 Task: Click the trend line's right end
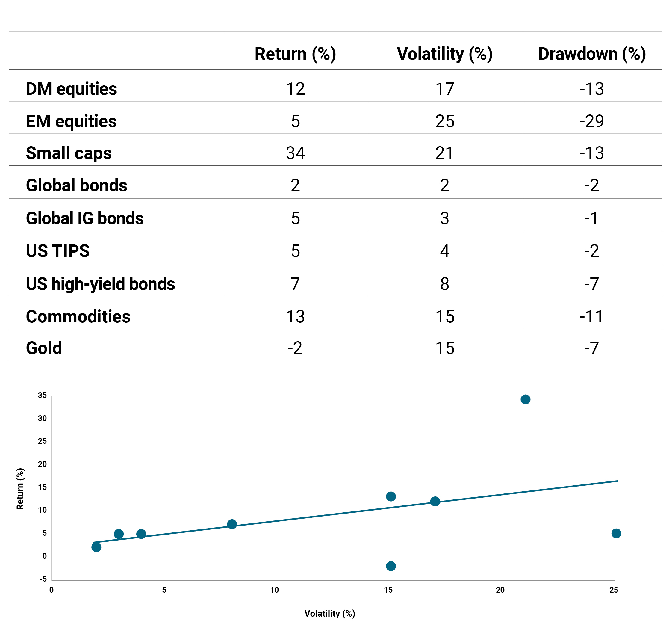tap(616, 481)
